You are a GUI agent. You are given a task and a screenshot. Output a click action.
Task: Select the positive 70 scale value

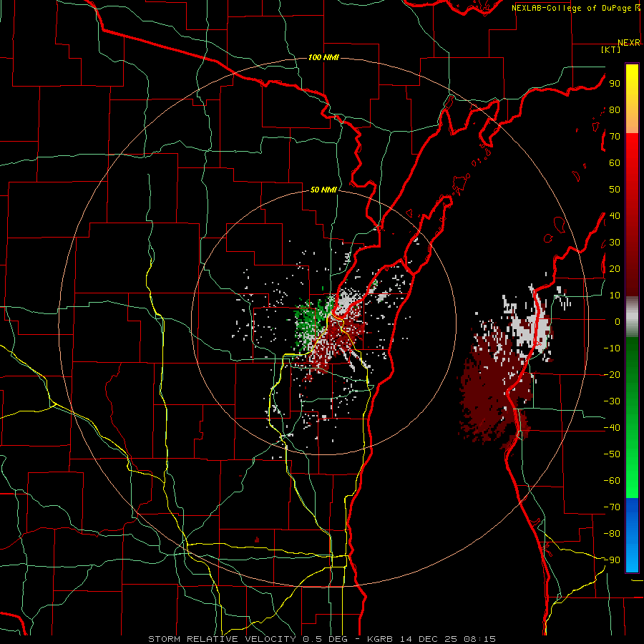(615, 137)
